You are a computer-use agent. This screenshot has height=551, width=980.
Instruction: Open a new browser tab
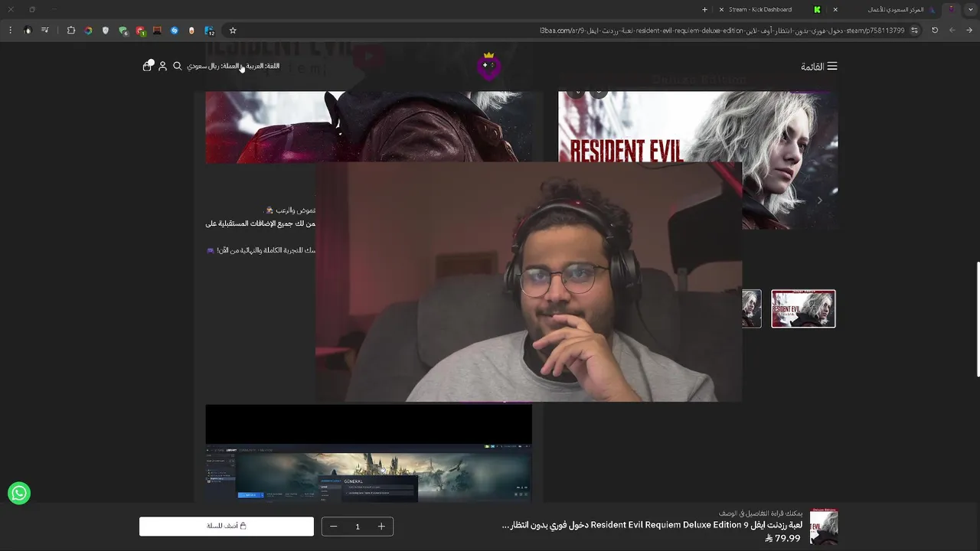pyautogui.click(x=704, y=9)
